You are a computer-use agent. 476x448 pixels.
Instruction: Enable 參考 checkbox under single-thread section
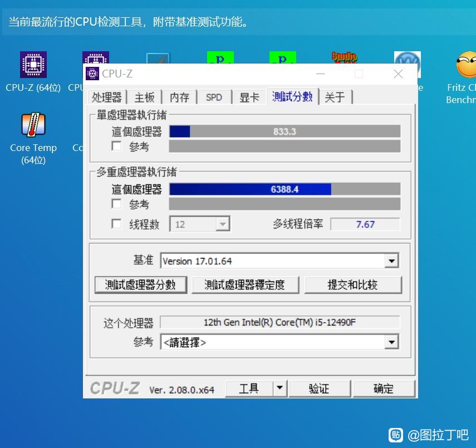pyautogui.click(x=116, y=146)
